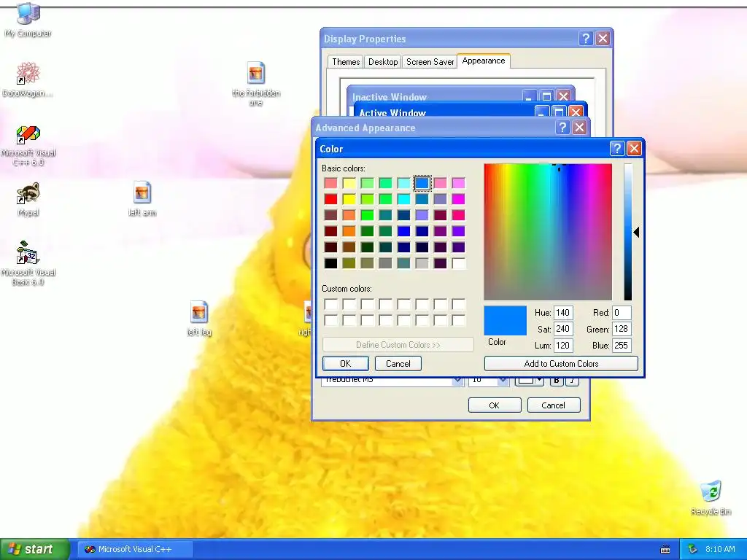Switch to Microsoft Visual C++ taskbar button
The image size is (747, 560).
tap(135, 549)
